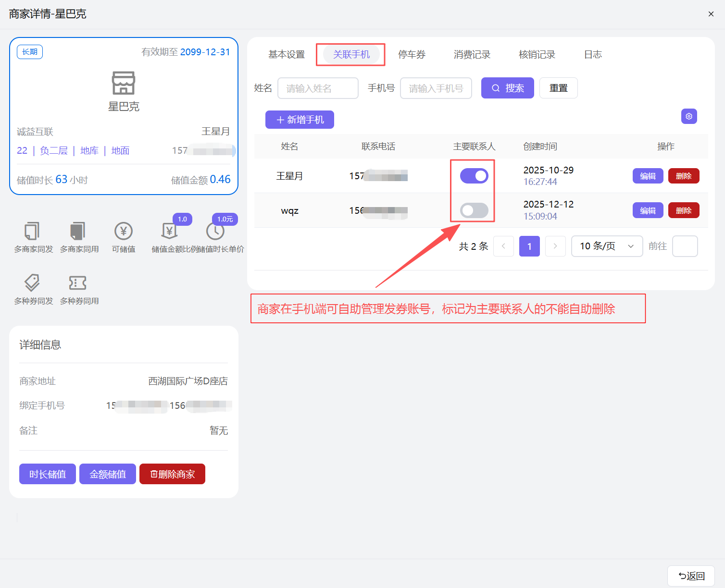Click the 储值时长单价 clock icon
The width and height of the screenshot is (725, 588).
(x=215, y=232)
